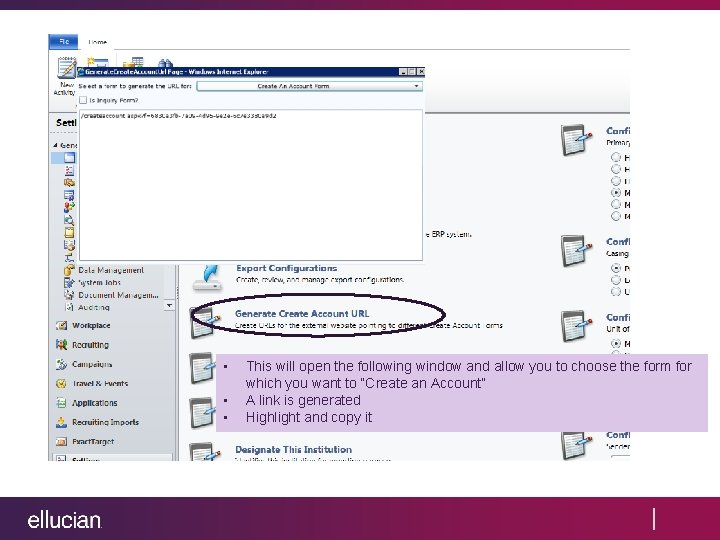Open the Generate Create Account URL link
The image size is (720, 540).
302,314
